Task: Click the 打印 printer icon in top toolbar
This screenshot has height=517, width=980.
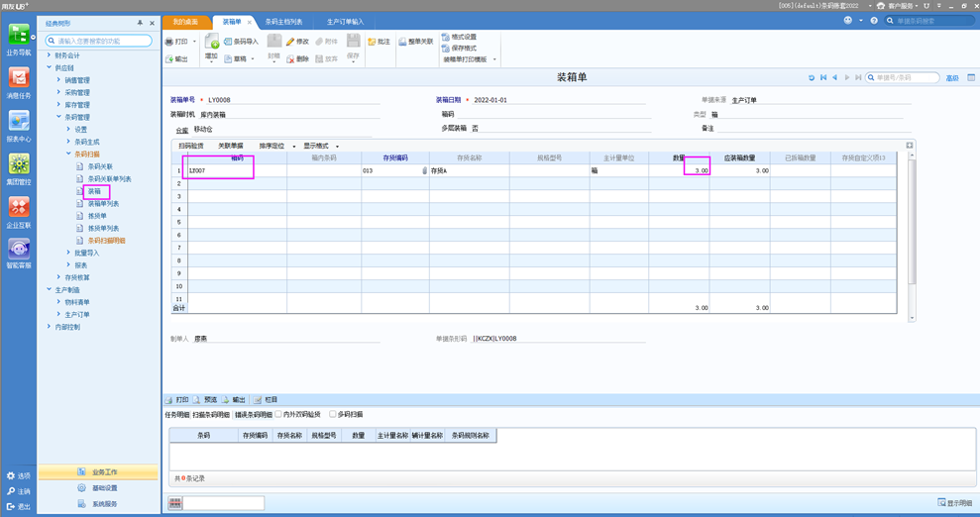Action: (x=169, y=42)
